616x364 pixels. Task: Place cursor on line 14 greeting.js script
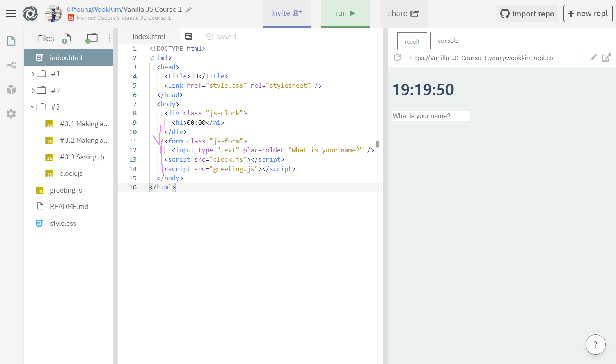[x=230, y=169]
